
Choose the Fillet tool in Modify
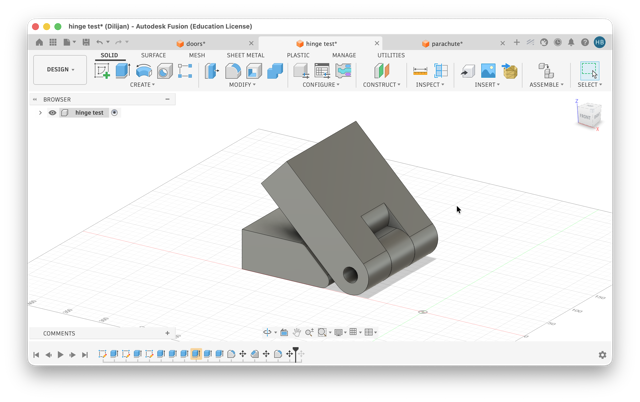tap(233, 71)
